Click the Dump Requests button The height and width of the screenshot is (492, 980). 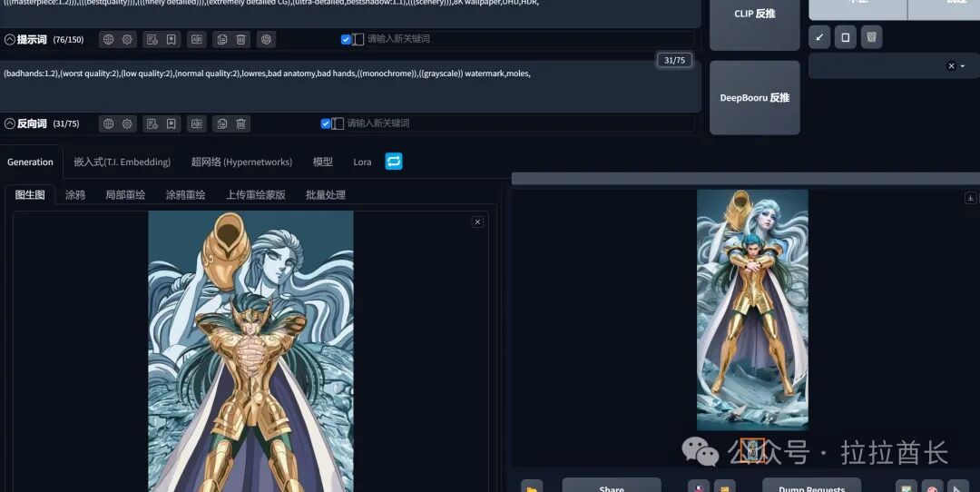[812, 487]
